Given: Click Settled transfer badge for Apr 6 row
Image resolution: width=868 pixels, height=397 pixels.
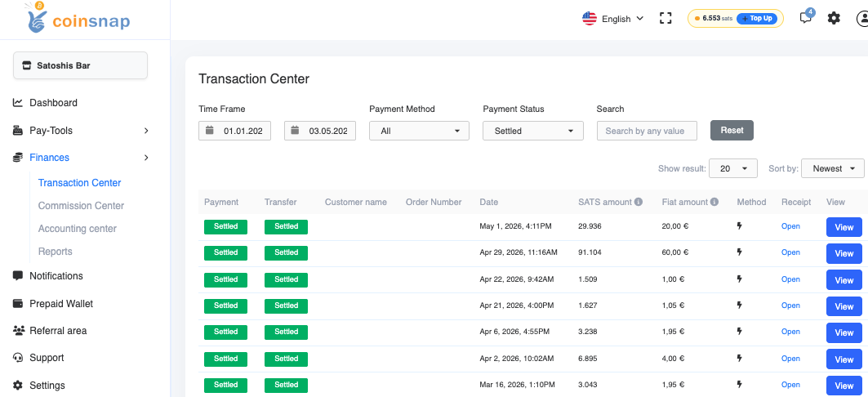Looking at the screenshot, I should click(x=286, y=332).
